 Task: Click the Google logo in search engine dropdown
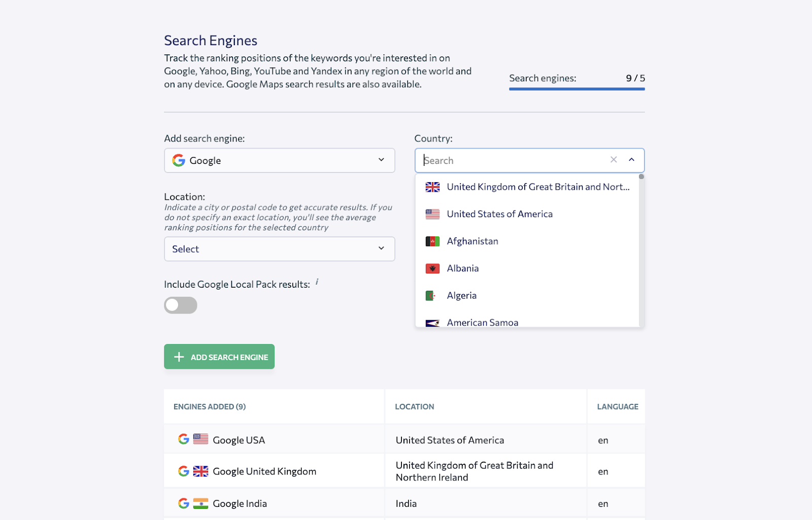click(x=179, y=160)
